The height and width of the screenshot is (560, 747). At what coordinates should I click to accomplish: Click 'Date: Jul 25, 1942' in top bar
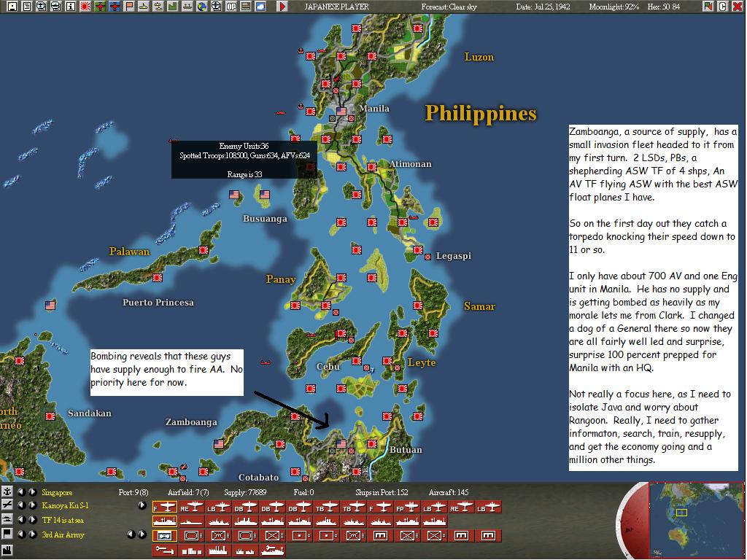(543, 7)
